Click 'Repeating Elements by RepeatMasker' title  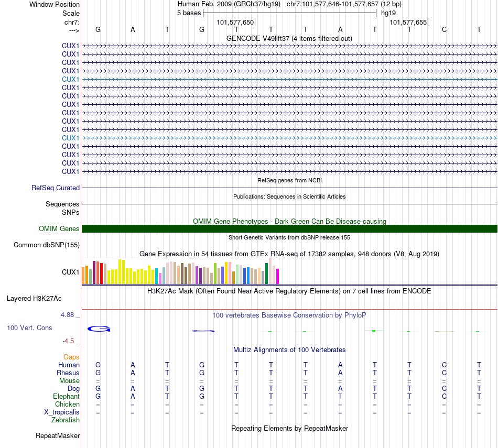click(289, 428)
